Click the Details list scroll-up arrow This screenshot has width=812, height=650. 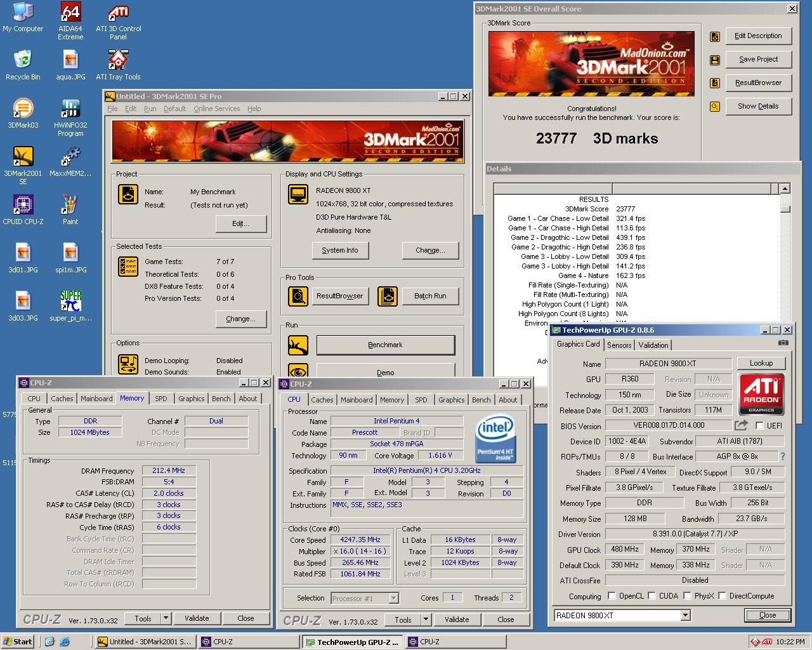[x=785, y=189]
